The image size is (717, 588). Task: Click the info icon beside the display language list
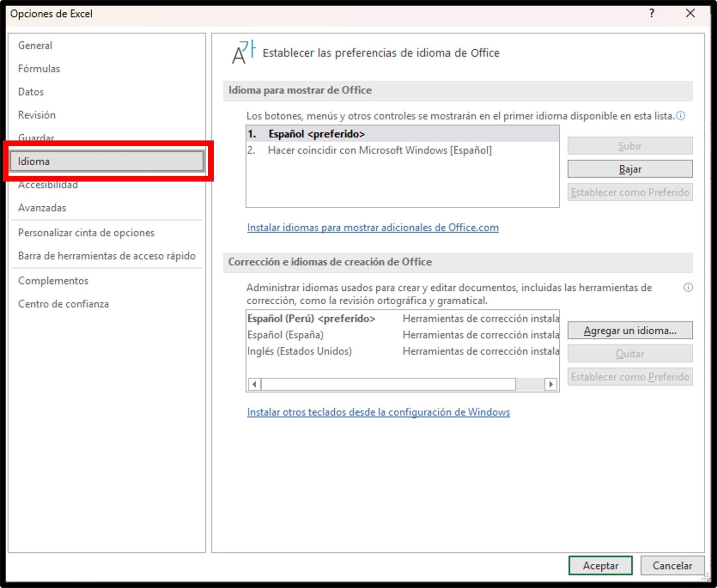681,116
